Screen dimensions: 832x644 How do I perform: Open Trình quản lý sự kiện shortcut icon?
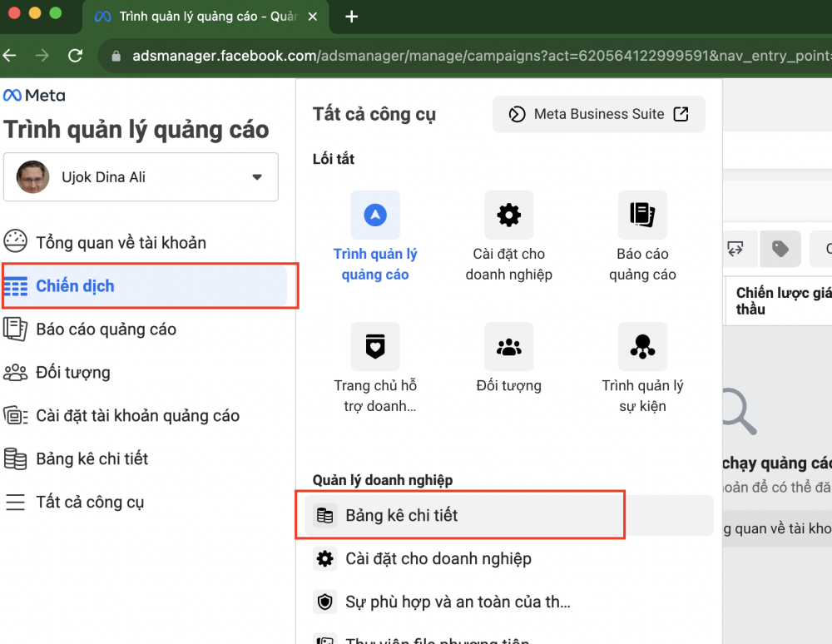(642, 346)
